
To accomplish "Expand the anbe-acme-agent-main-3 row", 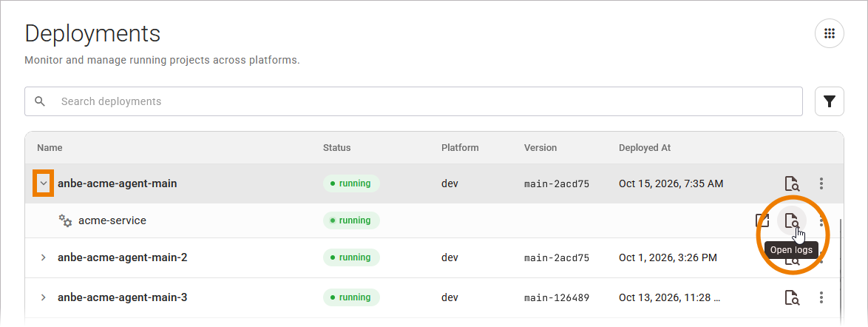I will tap(43, 297).
